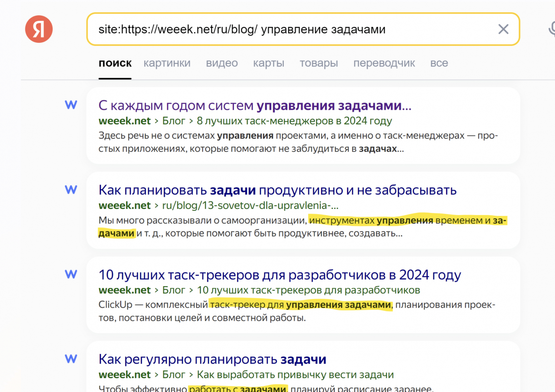Open result «Как планировать задачи продуктивно и не забрасывать»
Image resolution: width=555 pixels, height=392 pixels.
[277, 190]
